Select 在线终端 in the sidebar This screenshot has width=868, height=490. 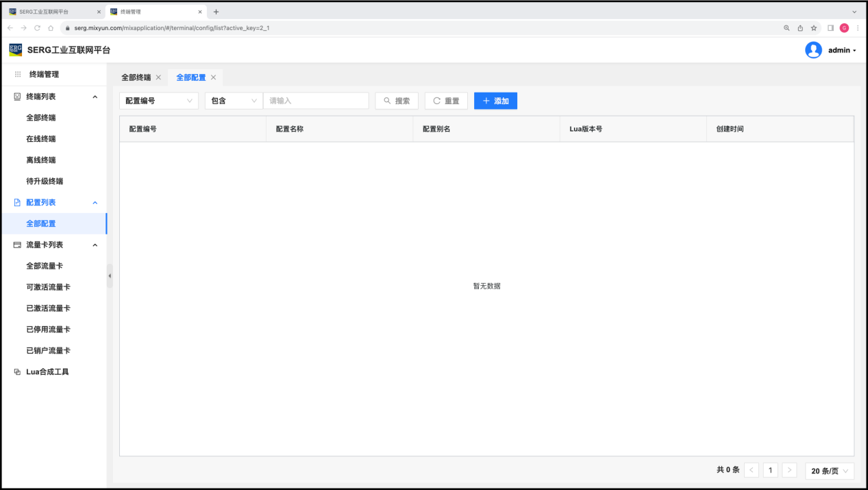[41, 139]
